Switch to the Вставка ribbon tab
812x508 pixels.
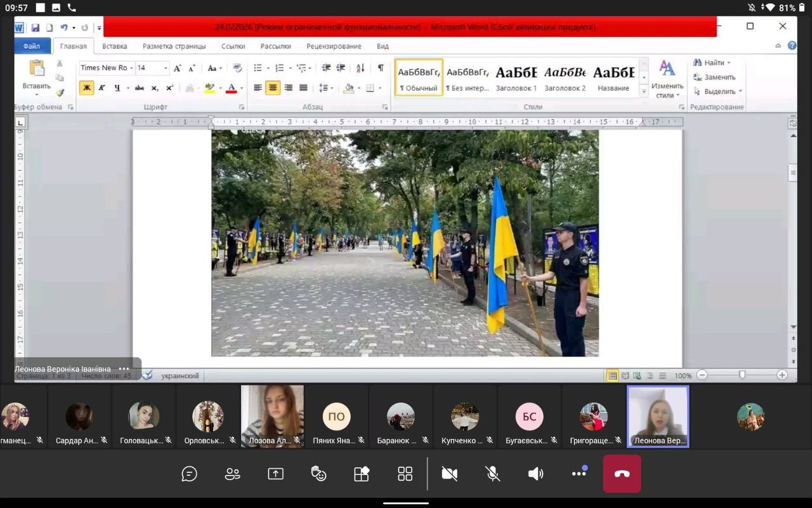[114, 46]
